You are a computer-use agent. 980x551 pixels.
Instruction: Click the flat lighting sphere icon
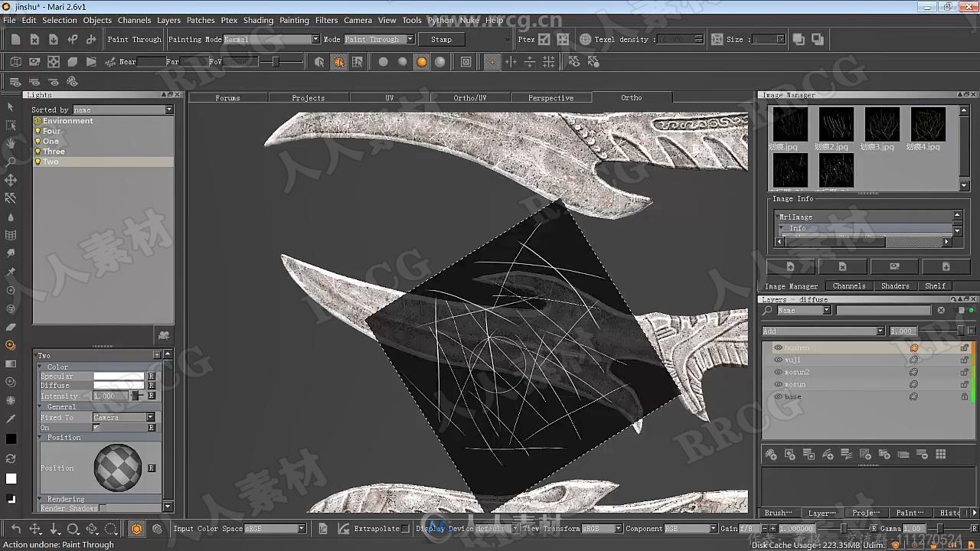click(384, 62)
